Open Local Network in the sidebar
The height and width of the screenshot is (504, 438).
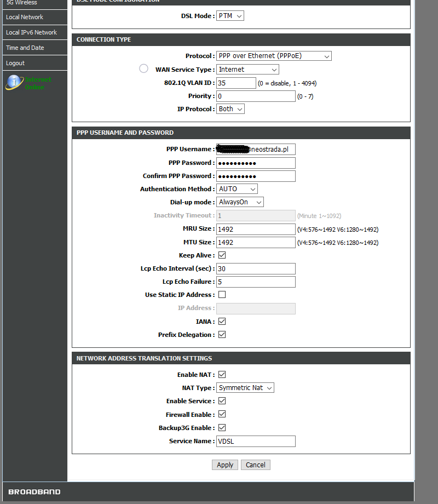(25, 17)
